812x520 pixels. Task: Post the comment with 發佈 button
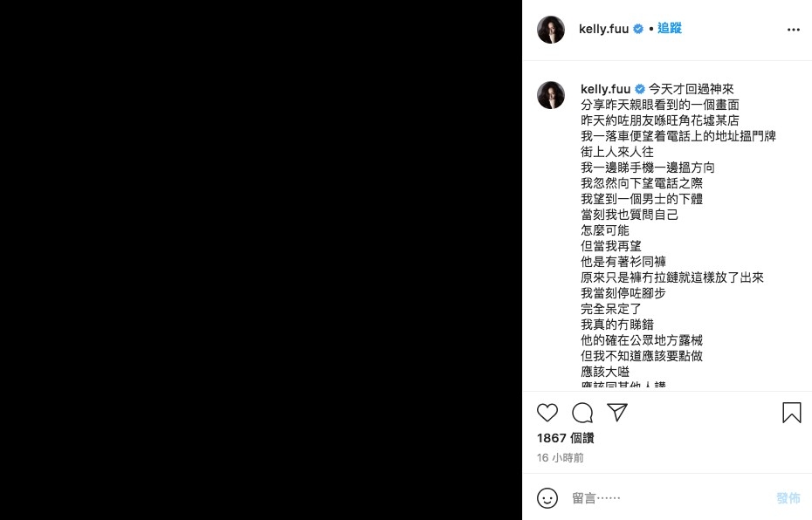[788, 498]
